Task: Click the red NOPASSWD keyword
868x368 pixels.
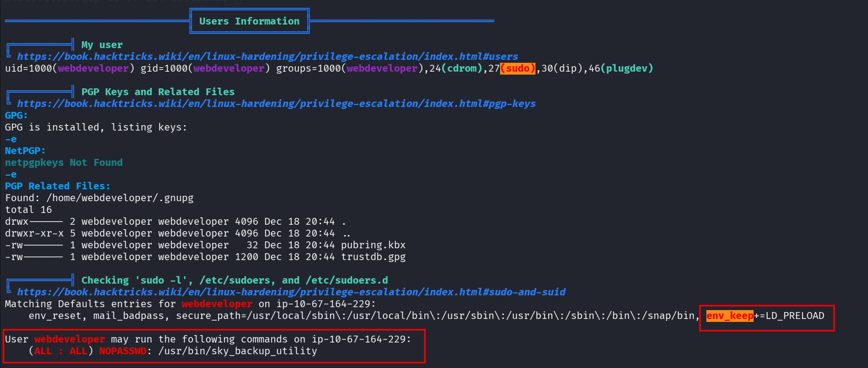Action: click(x=123, y=351)
